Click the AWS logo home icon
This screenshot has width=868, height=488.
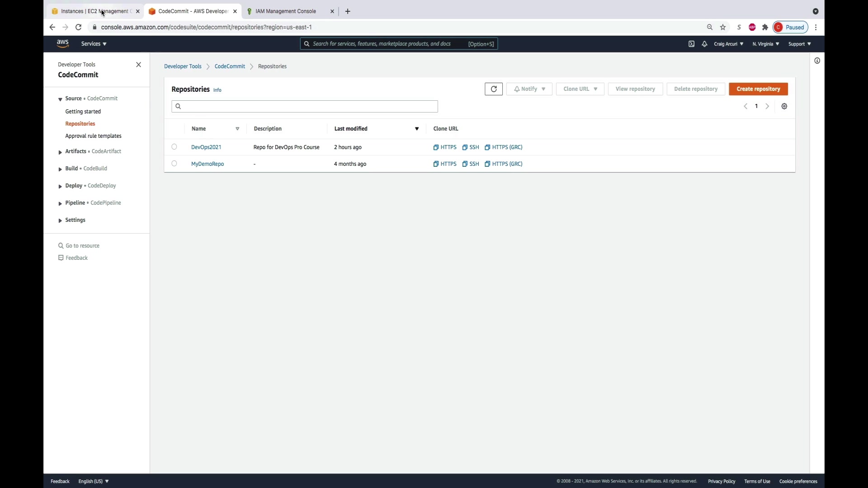63,43
